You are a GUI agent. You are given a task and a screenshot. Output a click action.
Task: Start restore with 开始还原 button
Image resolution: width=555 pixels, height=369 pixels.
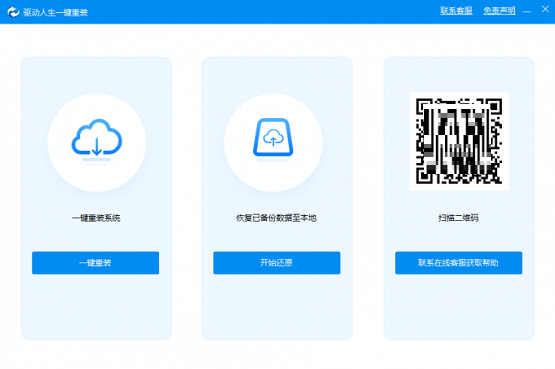click(276, 263)
